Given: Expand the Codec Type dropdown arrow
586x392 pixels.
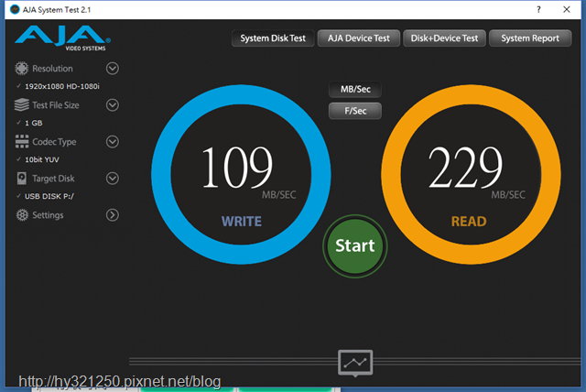Looking at the screenshot, I should pos(113,142).
